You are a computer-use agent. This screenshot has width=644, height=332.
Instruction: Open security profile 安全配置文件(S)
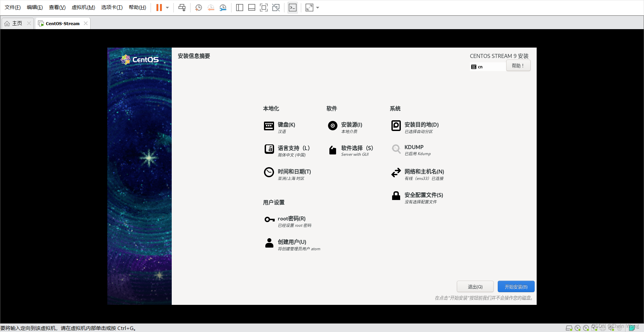(x=417, y=198)
